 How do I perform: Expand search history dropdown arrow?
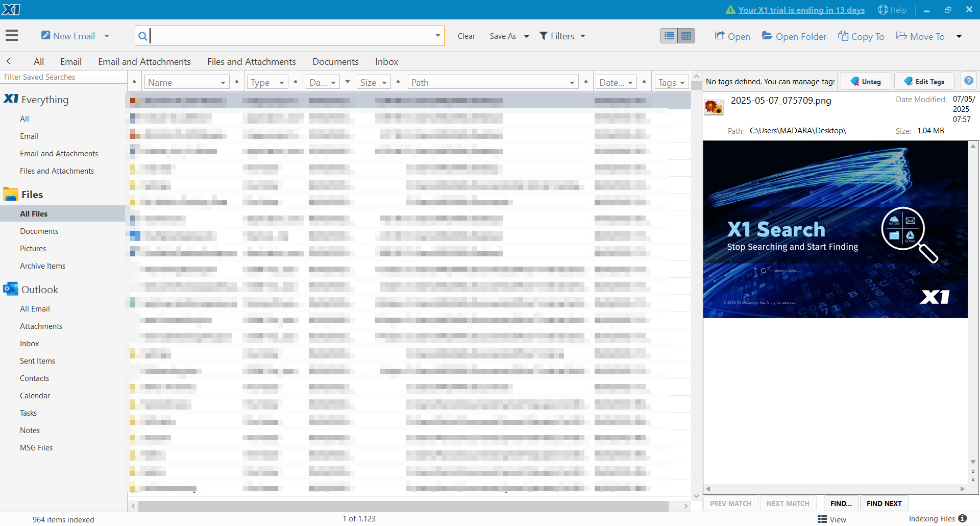[x=437, y=36]
